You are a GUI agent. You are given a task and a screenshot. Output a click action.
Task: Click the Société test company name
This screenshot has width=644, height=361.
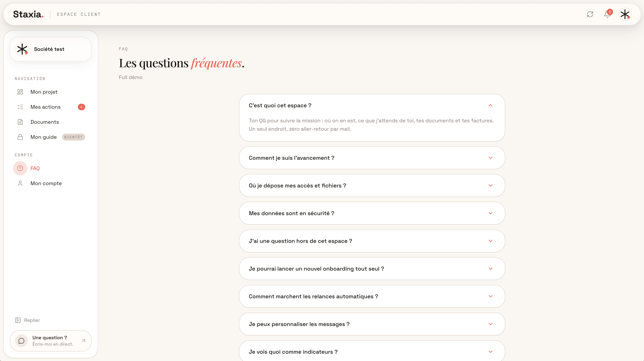pos(49,49)
